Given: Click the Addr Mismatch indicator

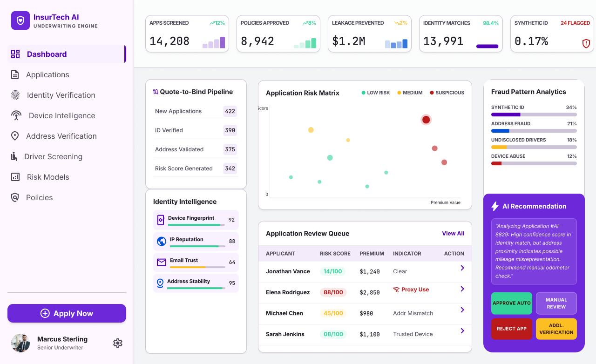Looking at the screenshot, I should point(413,313).
